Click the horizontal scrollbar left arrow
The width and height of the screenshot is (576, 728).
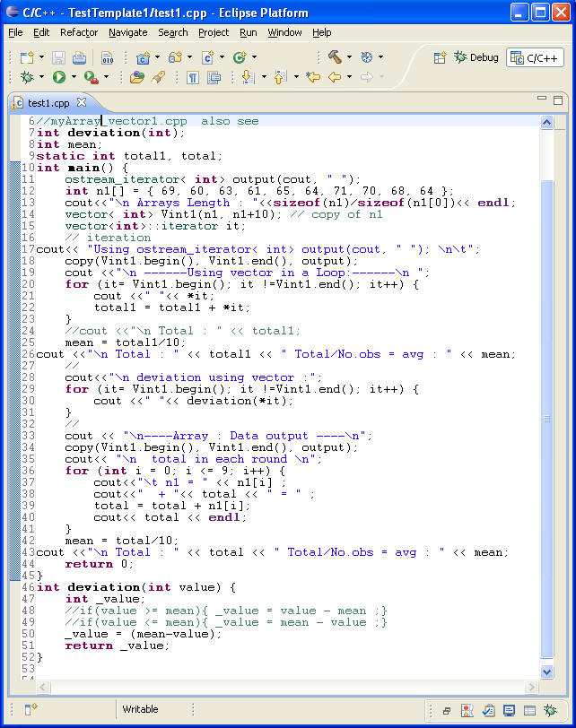tap(43, 687)
